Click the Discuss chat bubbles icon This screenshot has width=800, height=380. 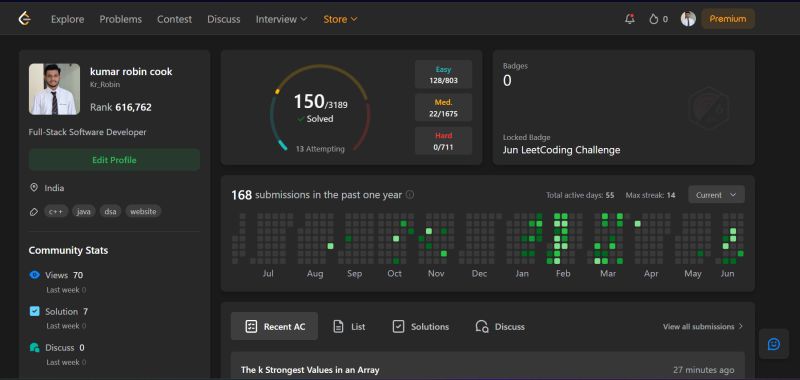click(x=34, y=347)
